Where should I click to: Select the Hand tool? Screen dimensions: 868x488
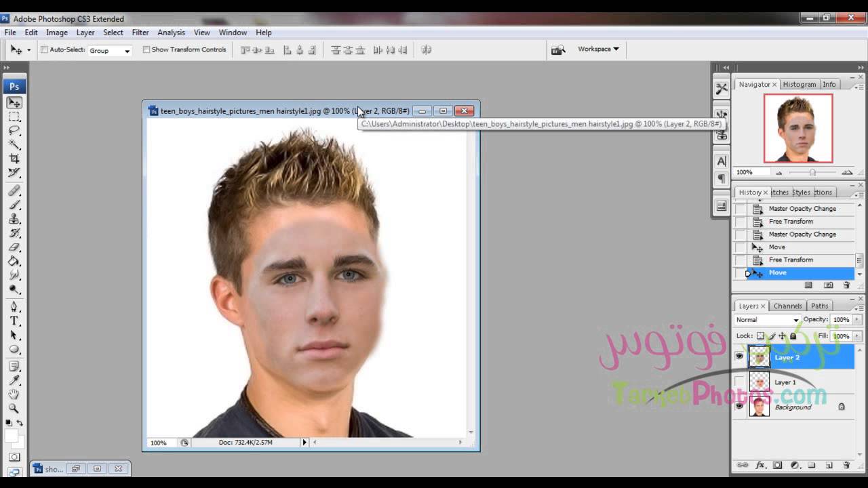pyautogui.click(x=14, y=394)
